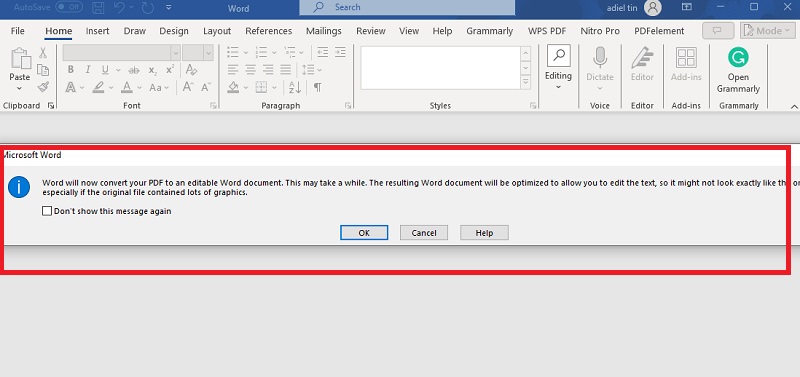Screen dimensions: 800x377
Task: Click the Copy icon in Clipboard
Action: pos(43,70)
